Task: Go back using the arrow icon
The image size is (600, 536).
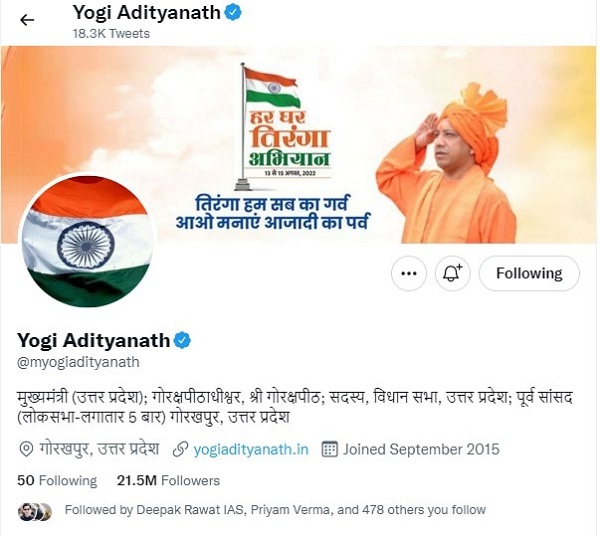Action: coord(27,20)
